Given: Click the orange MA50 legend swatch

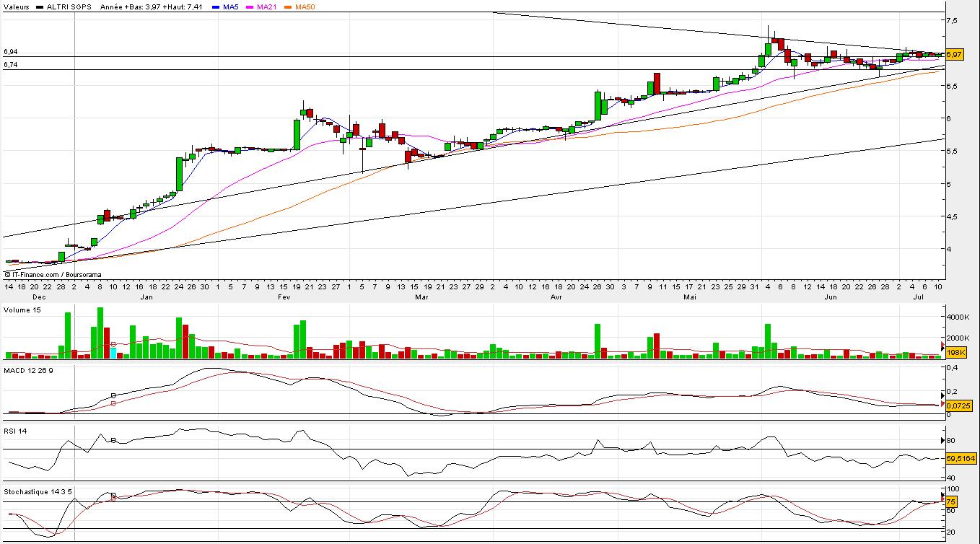Looking at the screenshot, I should (288, 6).
